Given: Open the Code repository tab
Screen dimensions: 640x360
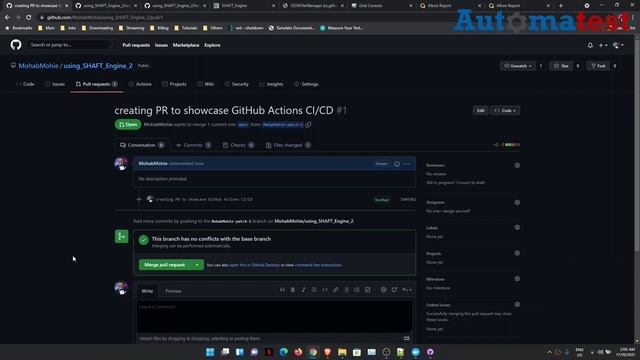Looking at the screenshot, I should (25, 84).
